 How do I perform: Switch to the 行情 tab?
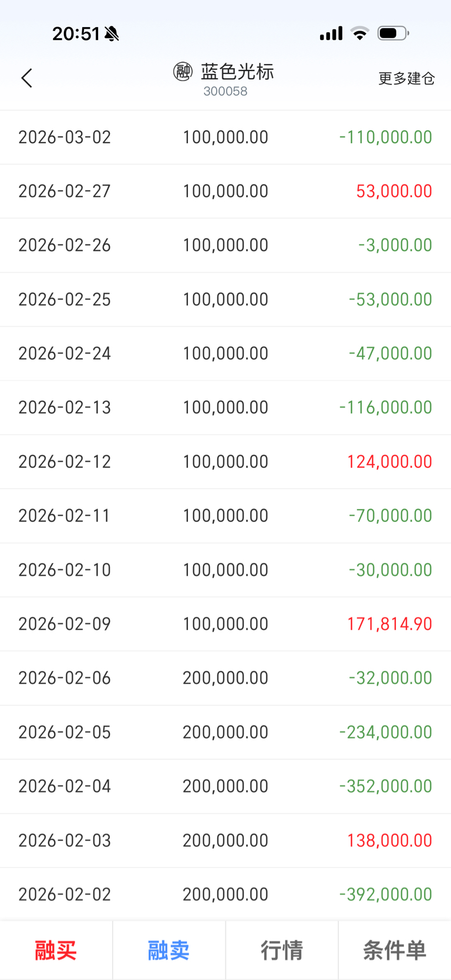[x=282, y=950]
